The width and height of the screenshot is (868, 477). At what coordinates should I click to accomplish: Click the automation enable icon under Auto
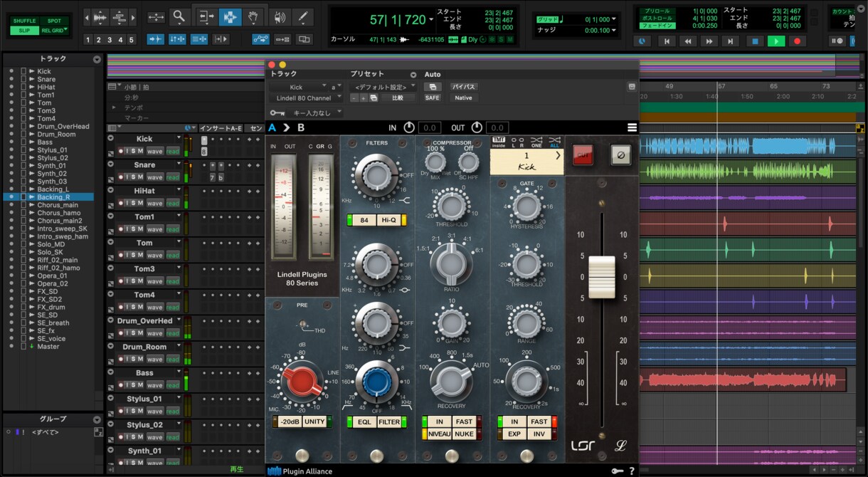coord(432,87)
